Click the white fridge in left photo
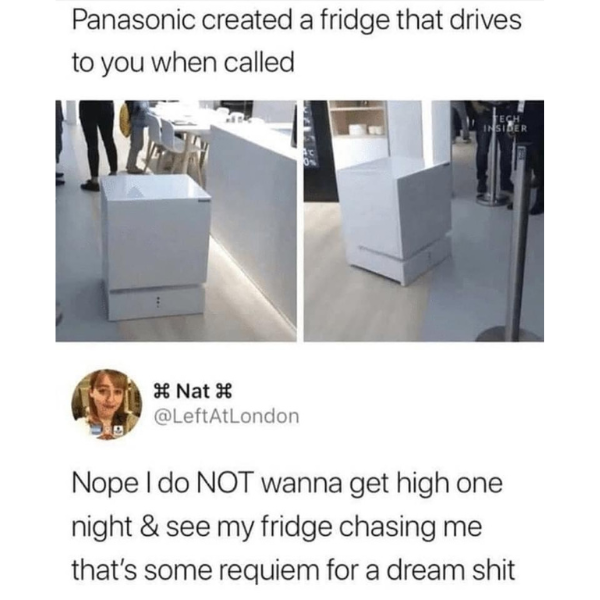 click(156, 247)
